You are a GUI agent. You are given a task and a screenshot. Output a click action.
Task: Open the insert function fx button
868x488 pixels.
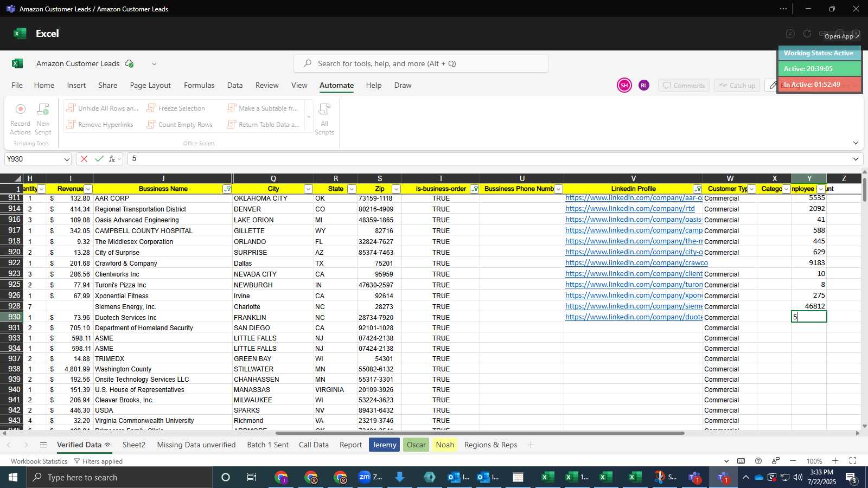click(112, 159)
